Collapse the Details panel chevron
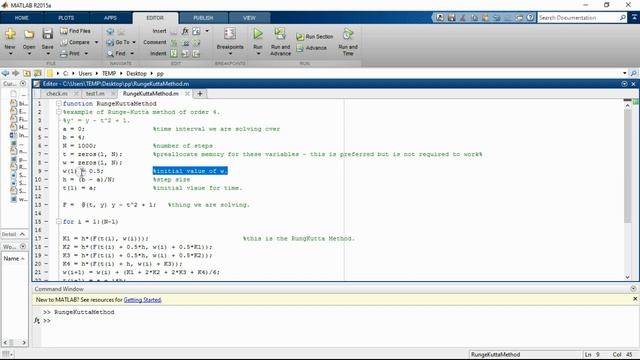The image size is (640, 360). coord(22,234)
